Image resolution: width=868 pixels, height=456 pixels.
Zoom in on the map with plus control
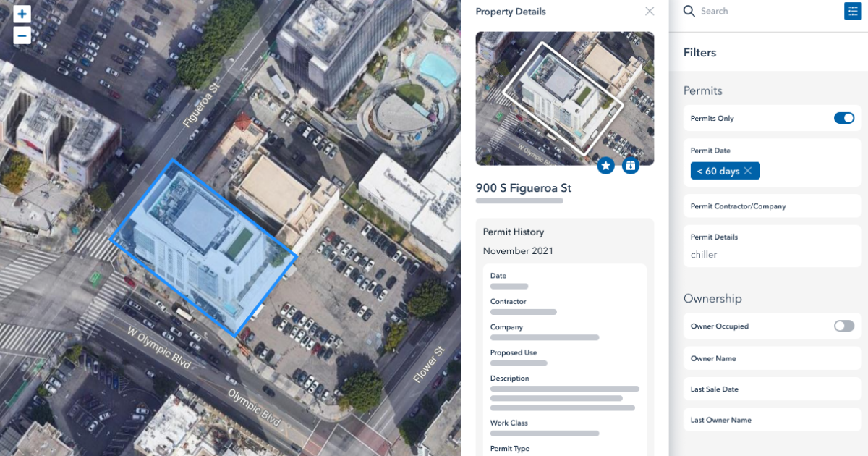[22, 13]
